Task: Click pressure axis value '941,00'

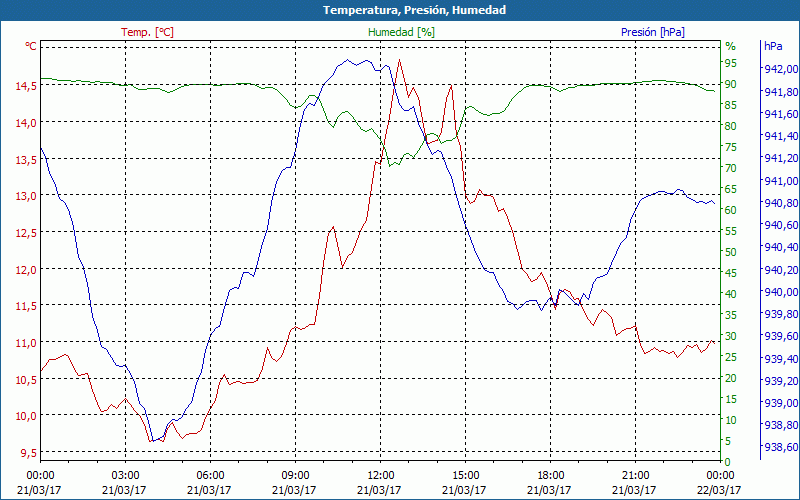Action: coord(781,181)
